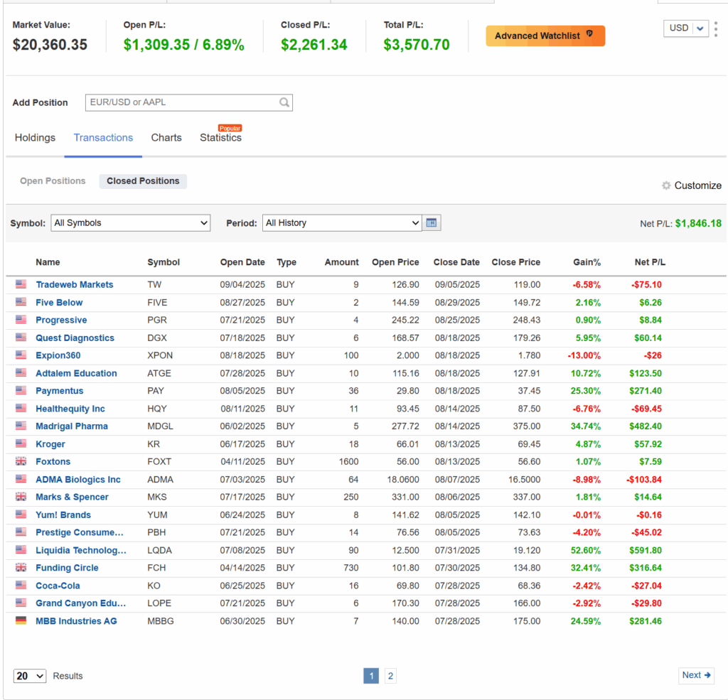
Task: Open the Tradeweb Markets link
Action: coord(74,284)
